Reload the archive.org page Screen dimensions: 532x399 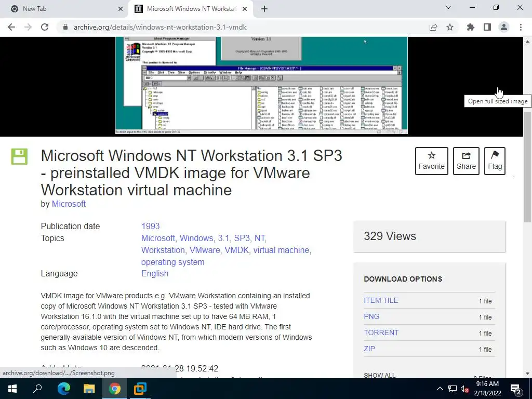point(45,27)
